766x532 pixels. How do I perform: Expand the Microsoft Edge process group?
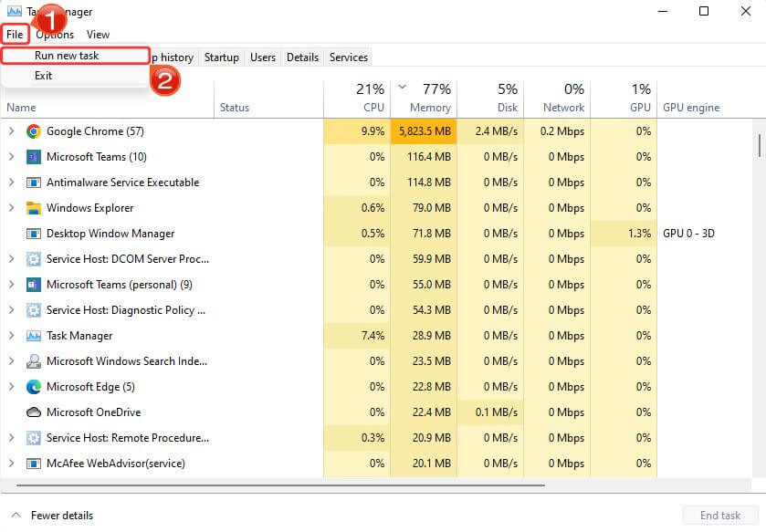[x=12, y=386]
